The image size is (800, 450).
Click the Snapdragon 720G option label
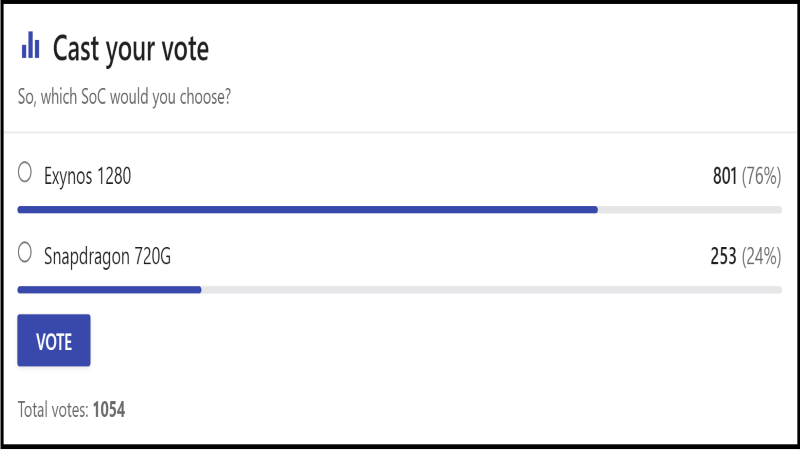coord(108,256)
